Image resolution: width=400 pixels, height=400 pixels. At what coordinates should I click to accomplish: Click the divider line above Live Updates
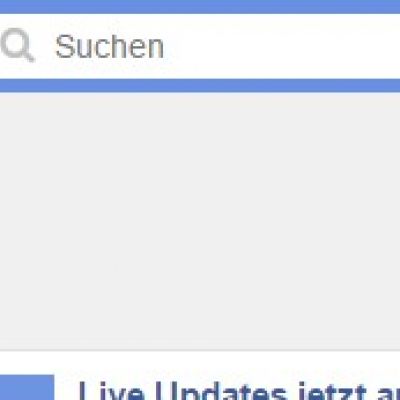[x=200, y=350]
